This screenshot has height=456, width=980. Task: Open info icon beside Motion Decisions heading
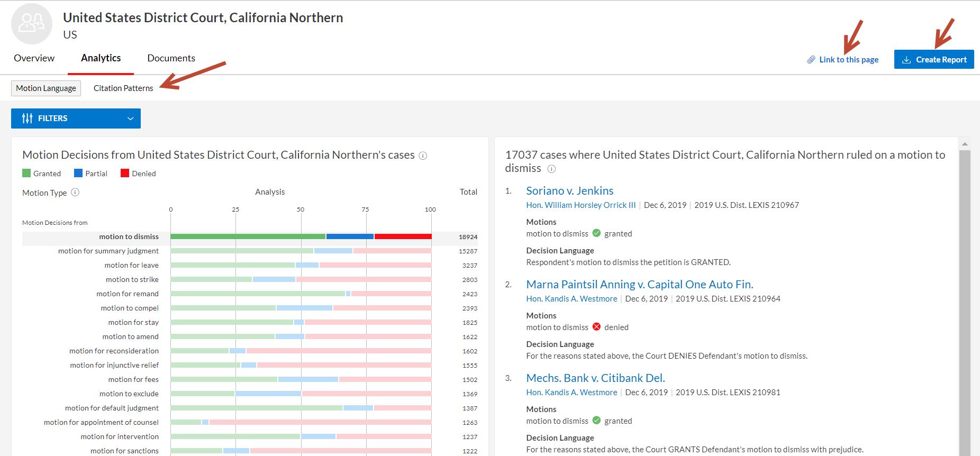(x=423, y=156)
